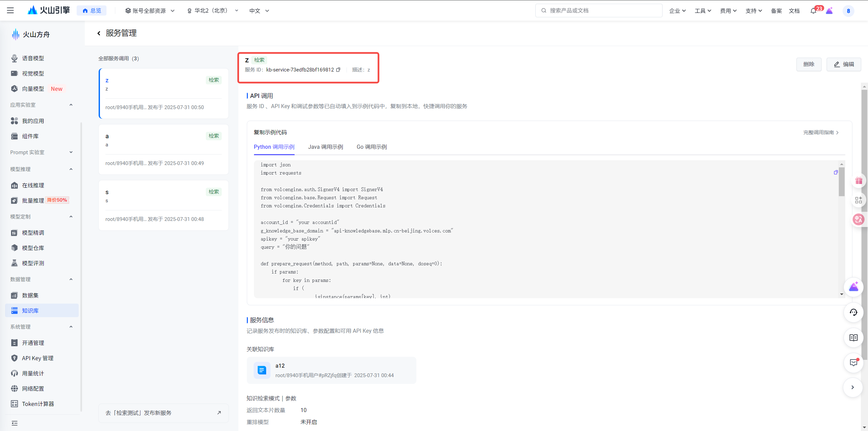868x431 pixels.
Task: Open the user avatar labeled 8
Action: coord(848,11)
